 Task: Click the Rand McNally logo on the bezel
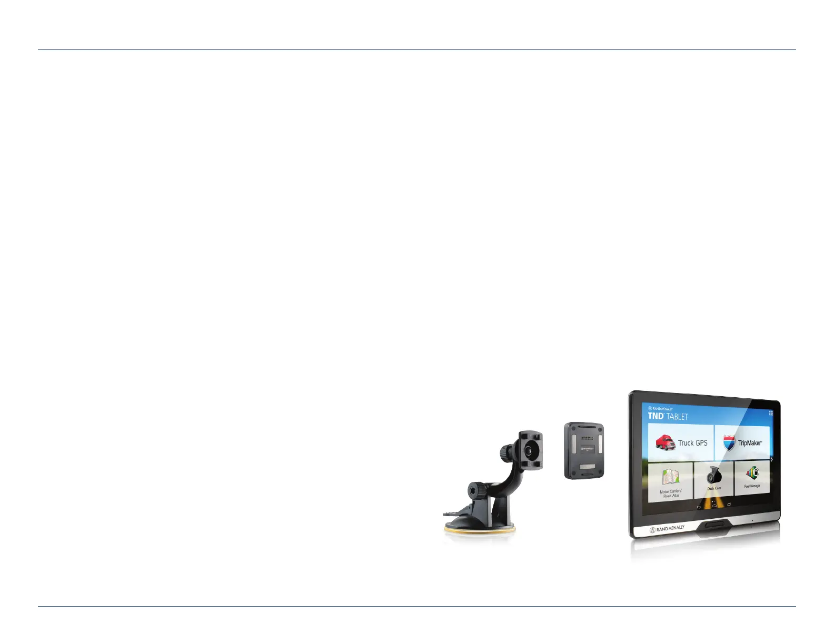point(667,528)
